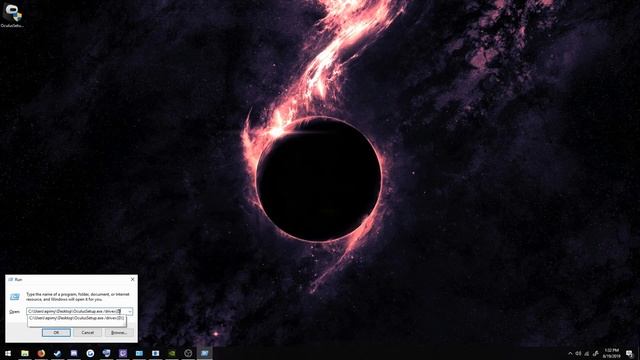Viewport: 640px width, 360px height.
Task: Launch File Explorer from the taskbar
Action: coord(25,353)
